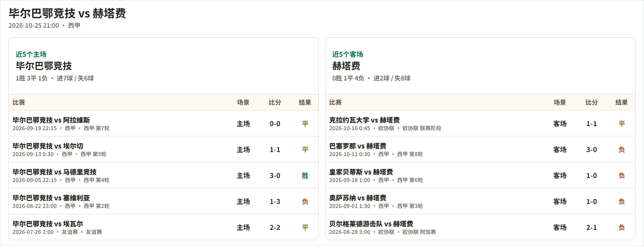Click details 2026-08-28 3:00 欧协联 附加赛
Screen dimensions: 644x246
pyautogui.click(x=382, y=232)
